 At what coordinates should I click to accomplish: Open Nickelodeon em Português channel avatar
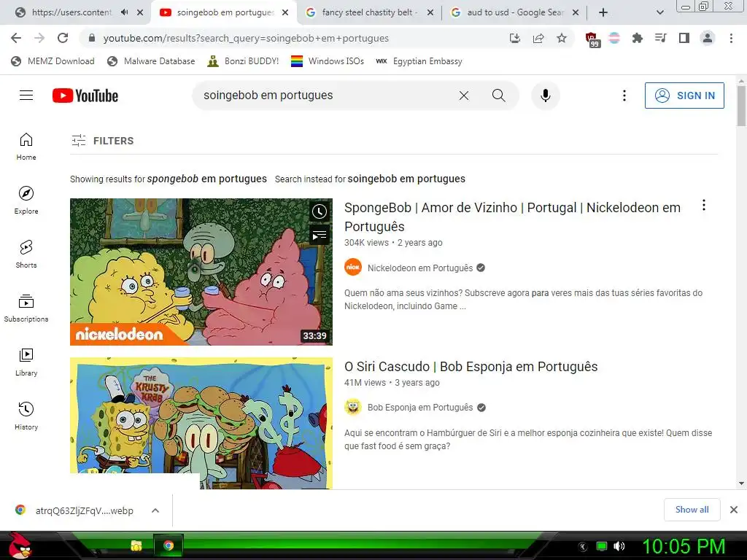(x=353, y=267)
